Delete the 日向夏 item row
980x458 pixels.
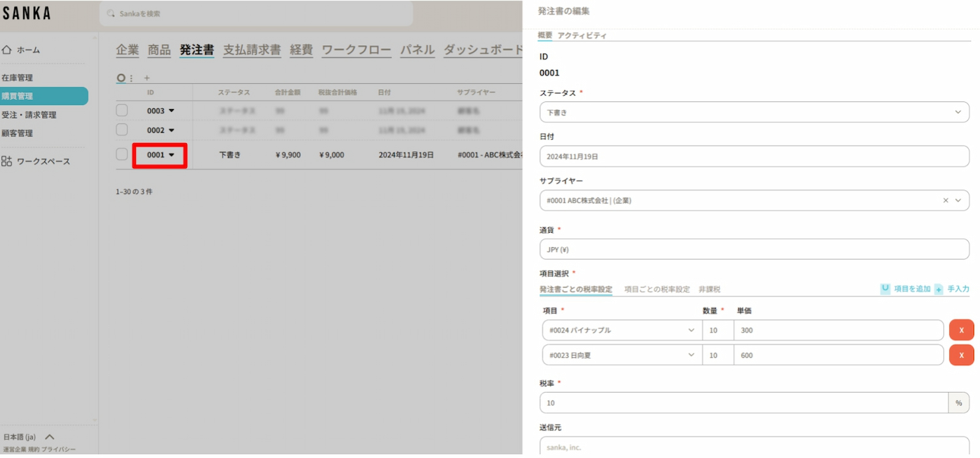pos(961,355)
